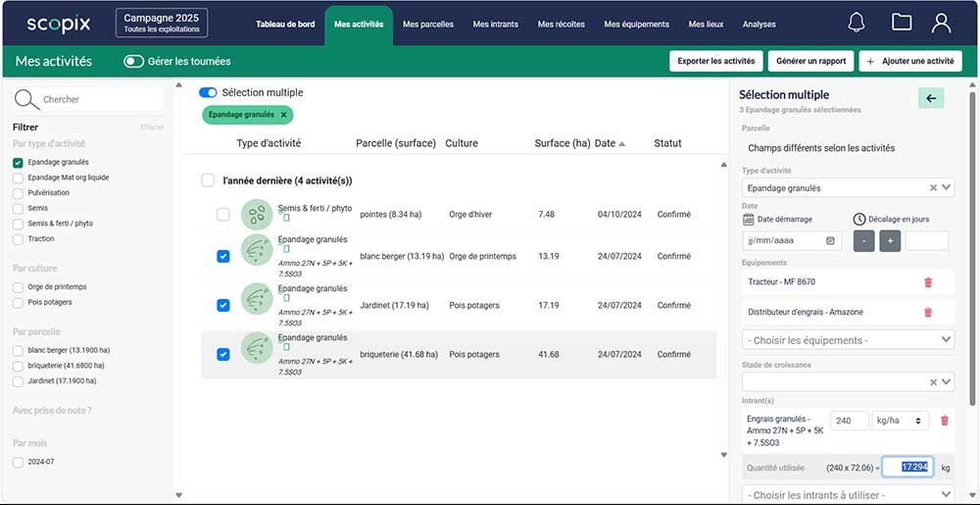
Task: Click minus button for day offset
Action: [x=863, y=241]
